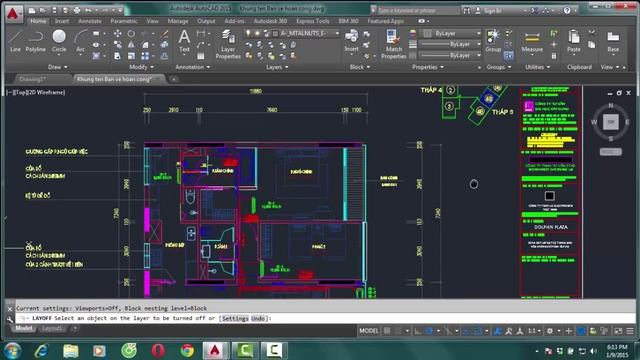Open the annotation scale 1:1 dropdown
The image size is (640, 360).
click(x=534, y=331)
